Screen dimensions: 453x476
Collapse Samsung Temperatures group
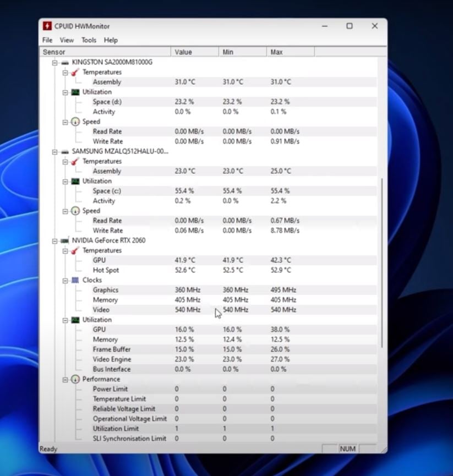(65, 162)
